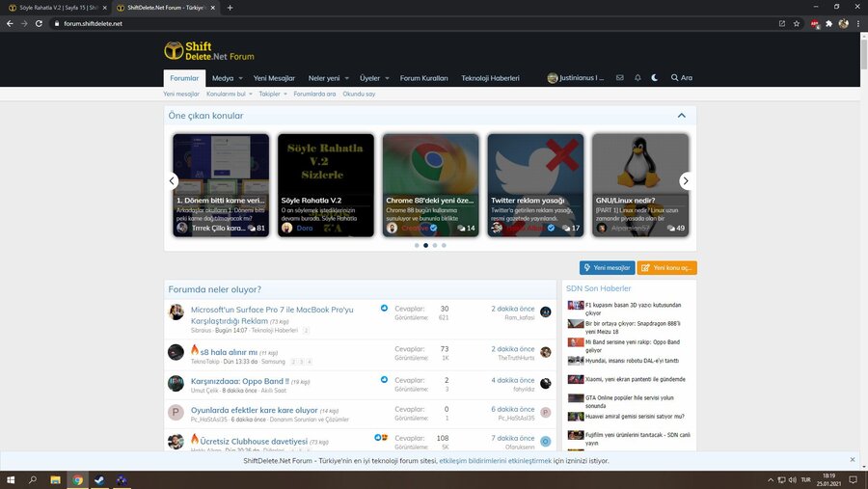Show previous featured topics in carousel

[x=172, y=180]
